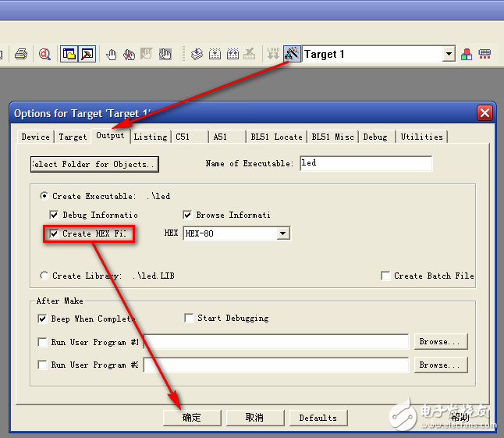This screenshot has width=504, height=438.
Task: Click the printer icon in toolbar
Action: click(x=21, y=54)
